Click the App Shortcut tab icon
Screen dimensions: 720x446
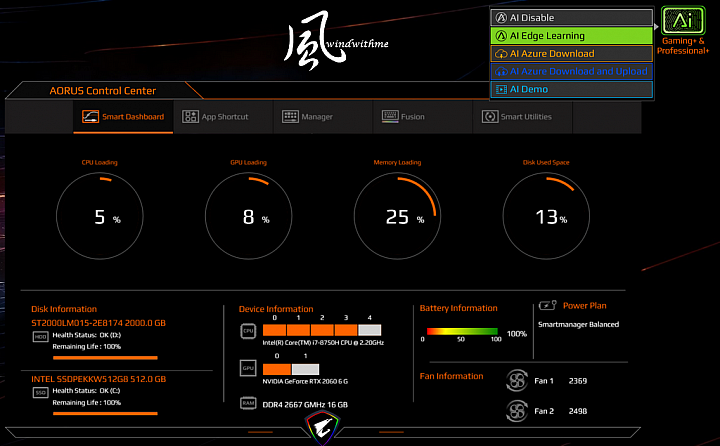190,117
